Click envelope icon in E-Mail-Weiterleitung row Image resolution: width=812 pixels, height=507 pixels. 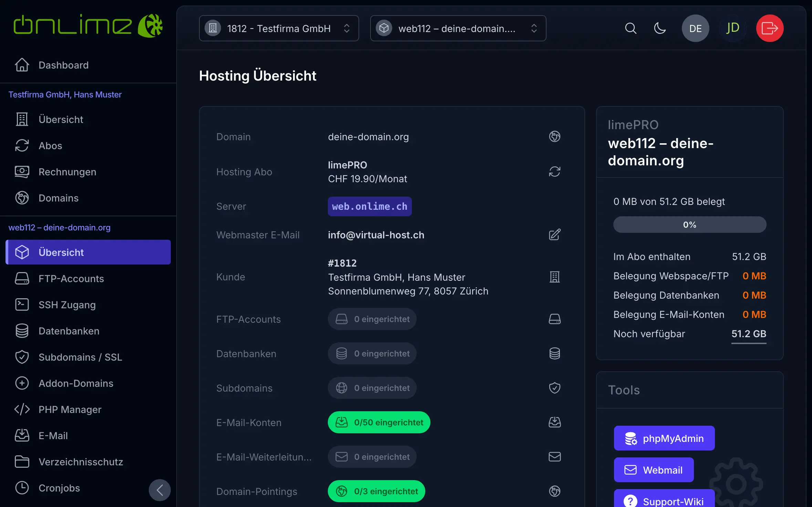pyautogui.click(x=554, y=457)
